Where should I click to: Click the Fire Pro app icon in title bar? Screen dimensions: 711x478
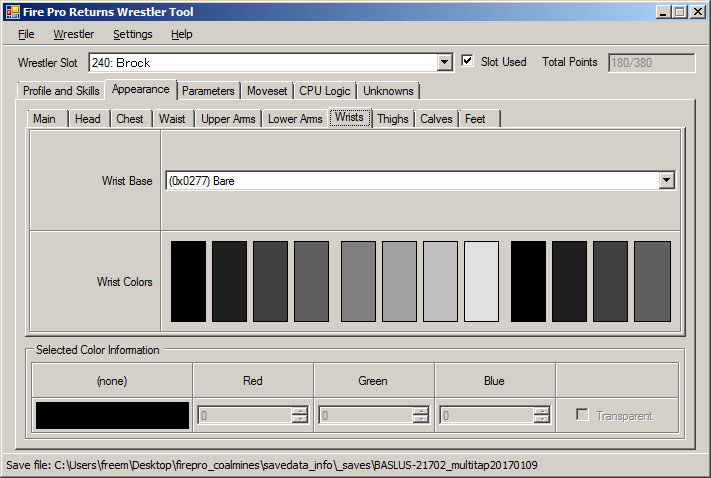(13, 12)
